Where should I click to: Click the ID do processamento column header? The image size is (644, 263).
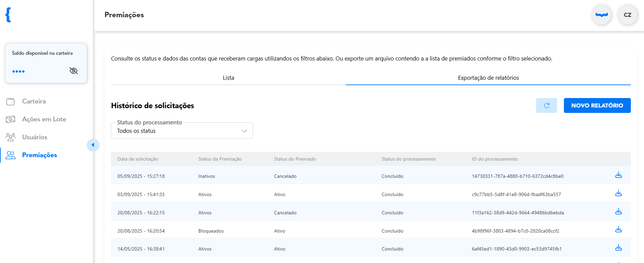coord(495,159)
